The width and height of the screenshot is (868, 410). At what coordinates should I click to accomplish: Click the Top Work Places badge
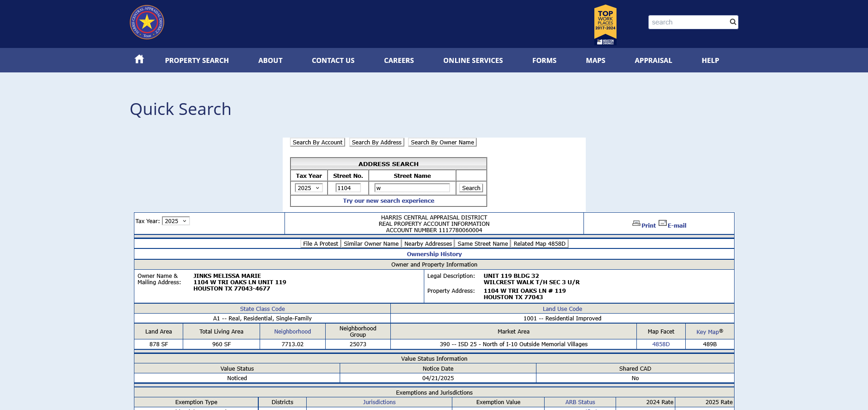pyautogui.click(x=605, y=25)
